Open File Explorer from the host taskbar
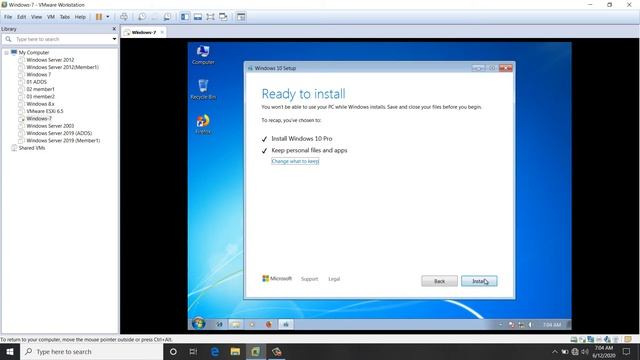 pyautogui.click(x=235, y=351)
